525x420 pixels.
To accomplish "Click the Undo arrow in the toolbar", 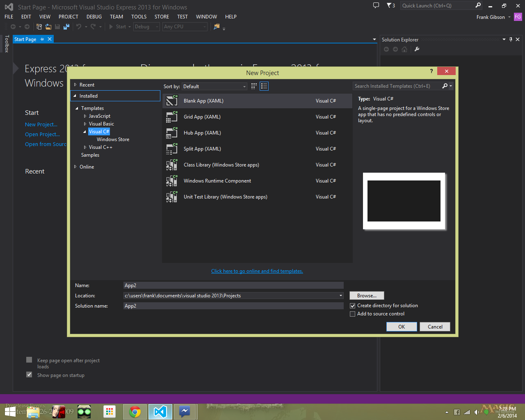I will point(79,27).
